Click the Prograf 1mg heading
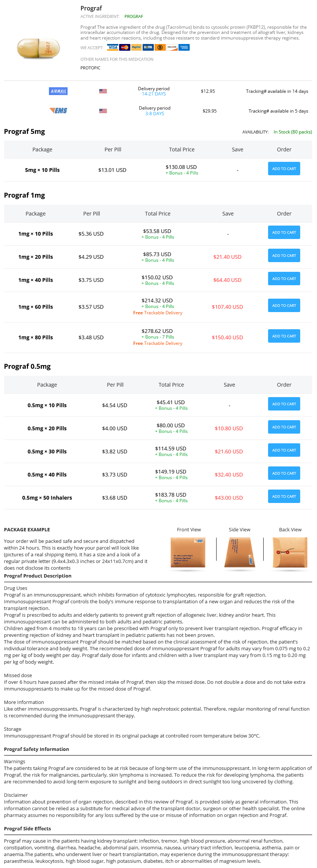317x868 pixels. 25,195
